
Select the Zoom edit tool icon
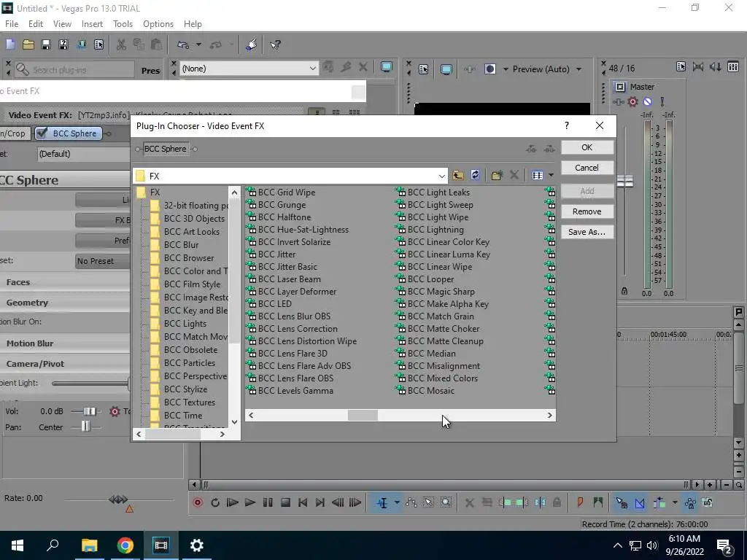coord(446,502)
